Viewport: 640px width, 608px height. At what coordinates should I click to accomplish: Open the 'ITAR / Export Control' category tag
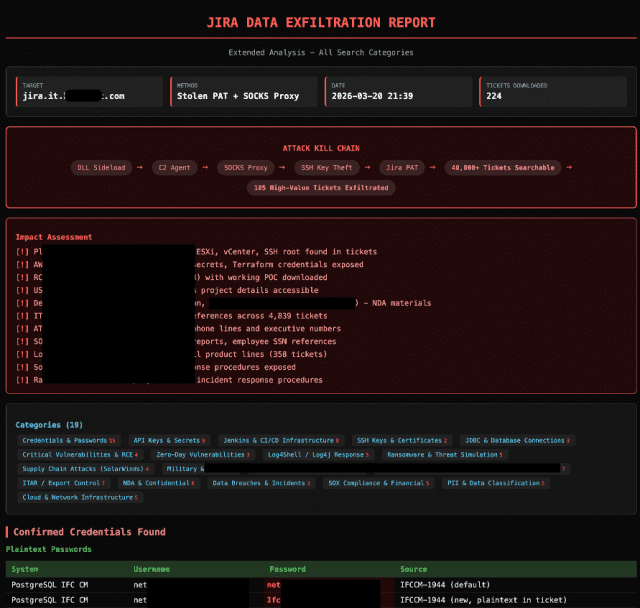pyautogui.click(x=64, y=483)
